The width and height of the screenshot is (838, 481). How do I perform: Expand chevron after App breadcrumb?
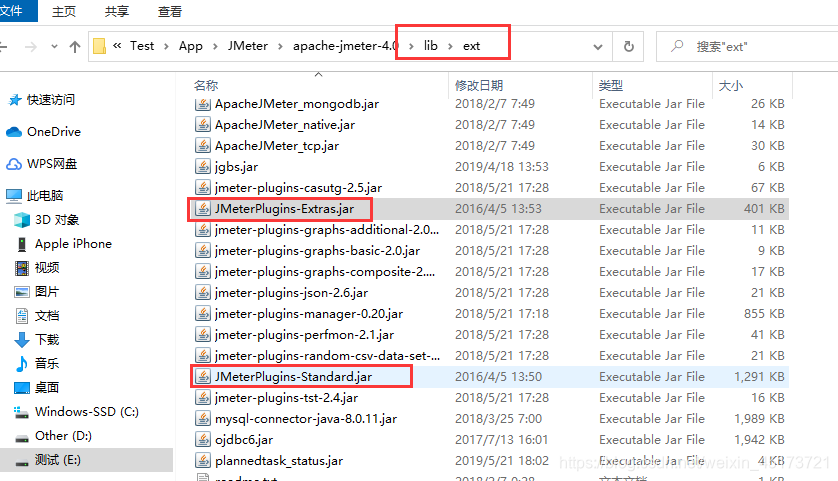point(215,46)
